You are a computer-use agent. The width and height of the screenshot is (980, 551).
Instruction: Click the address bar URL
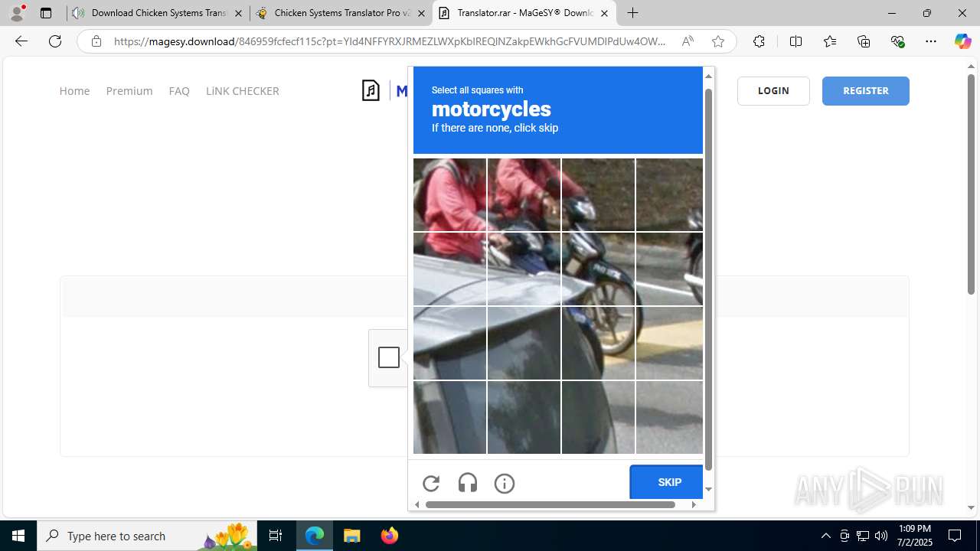pos(390,41)
